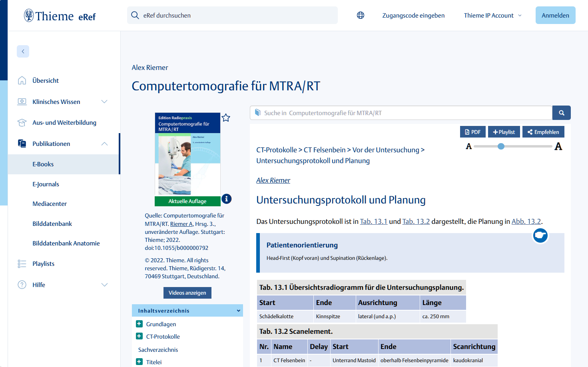Click the large A to increase font size

(558, 146)
